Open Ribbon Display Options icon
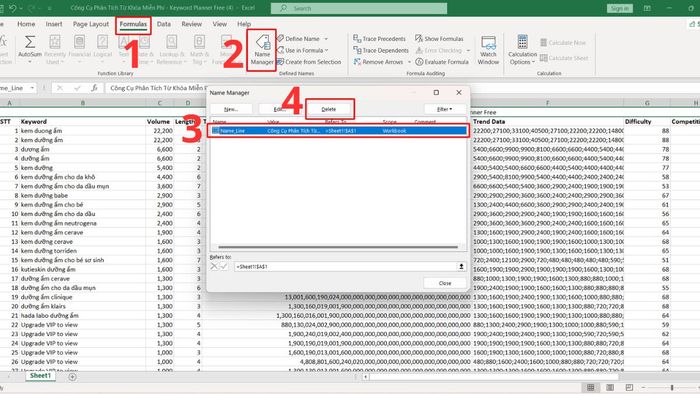Screen dimensions: 700x394 coord(647,8)
